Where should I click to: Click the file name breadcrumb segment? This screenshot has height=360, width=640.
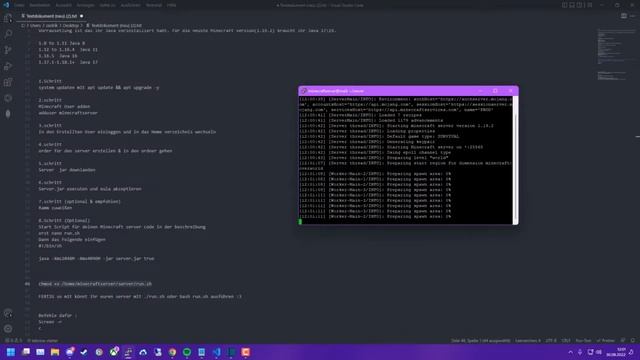pyautogui.click(x=116, y=25)
